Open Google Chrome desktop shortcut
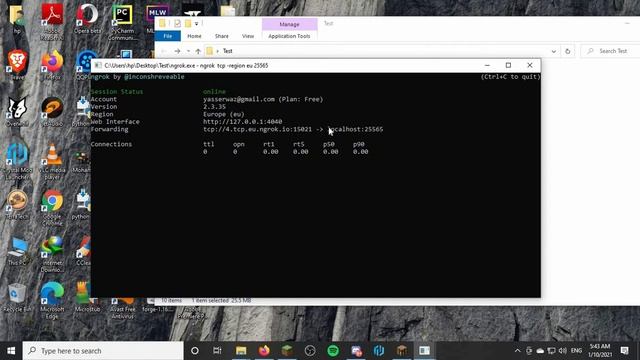Screen dimensions: 640x360 tap(52, 207)
